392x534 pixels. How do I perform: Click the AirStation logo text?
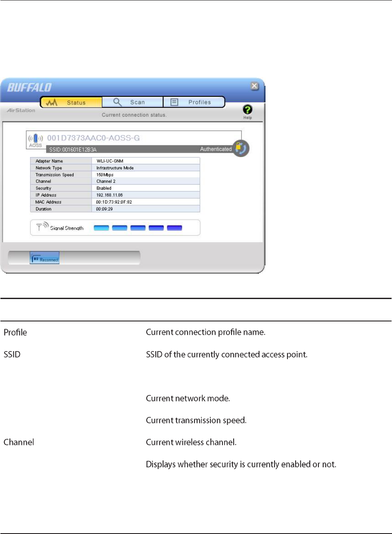click(21, 111)
